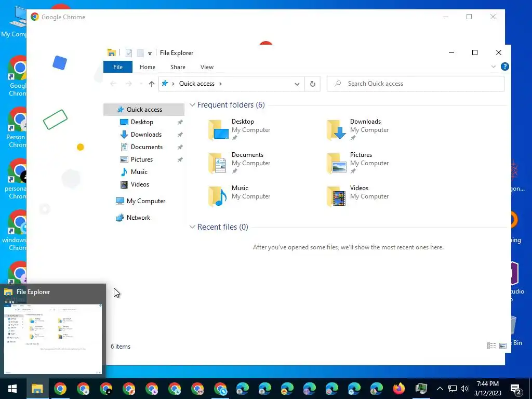Select the Downloads folder icon in Frequent folders
This screenshot has width=532, height=399.
[x=336, y=130]
